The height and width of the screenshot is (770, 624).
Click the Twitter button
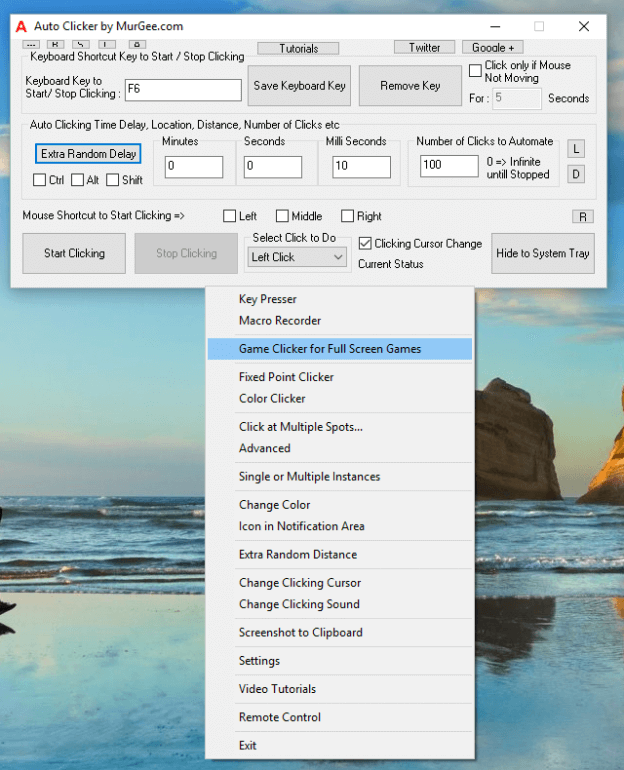[424, 47]
